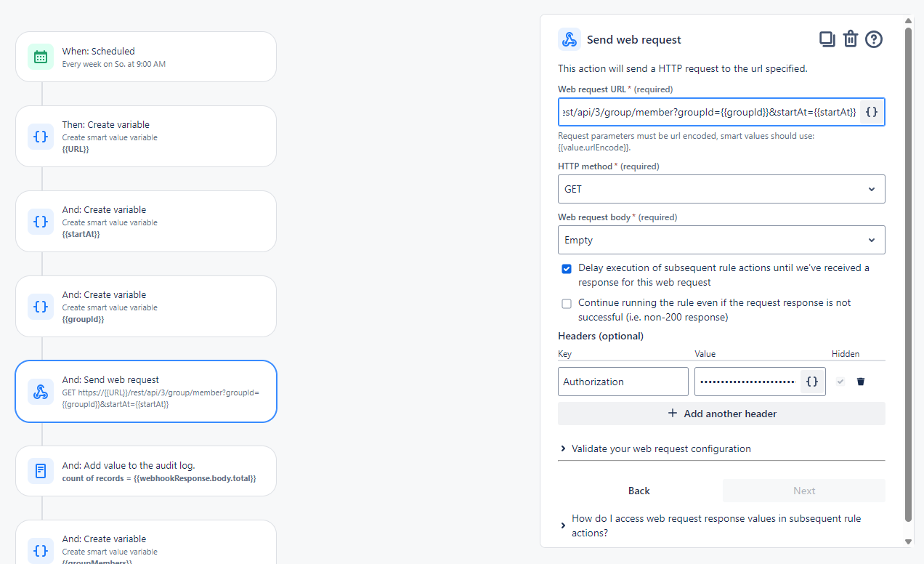The image size is (924, 564).
Task: Select the audit log action card
Action: point(146,471)
